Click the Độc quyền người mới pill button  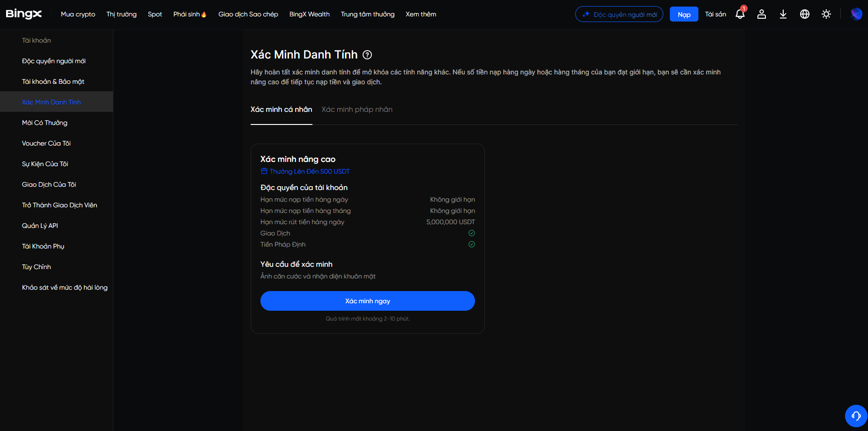point(619,14)
